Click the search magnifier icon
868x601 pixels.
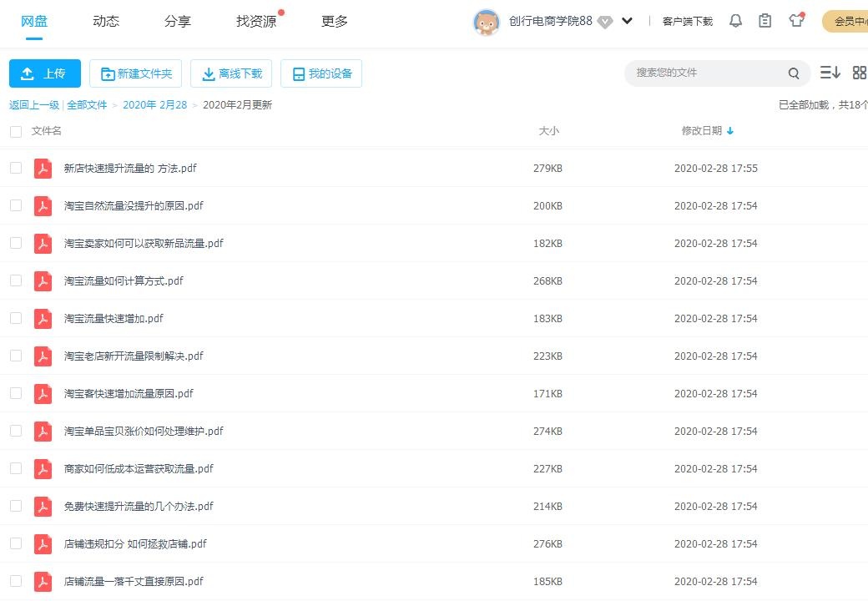794,73
